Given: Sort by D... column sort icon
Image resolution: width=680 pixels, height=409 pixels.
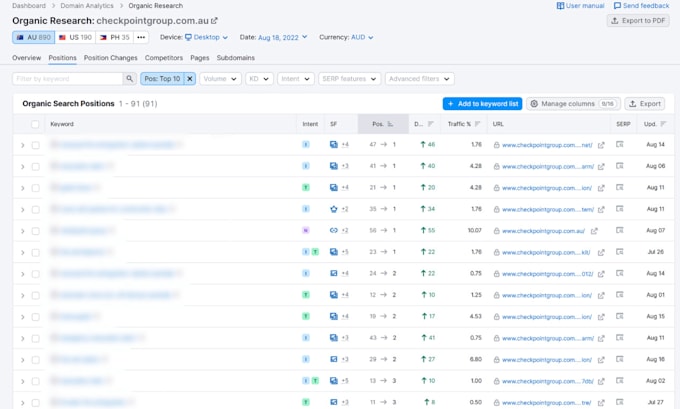Looking at the screenshot, I should (x=431, y=124).
